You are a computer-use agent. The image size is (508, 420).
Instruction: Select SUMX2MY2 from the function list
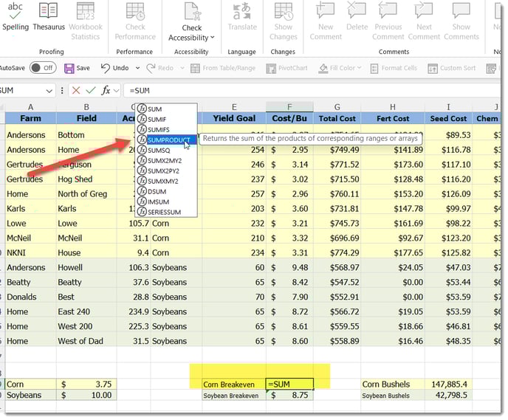click(166, 161)
